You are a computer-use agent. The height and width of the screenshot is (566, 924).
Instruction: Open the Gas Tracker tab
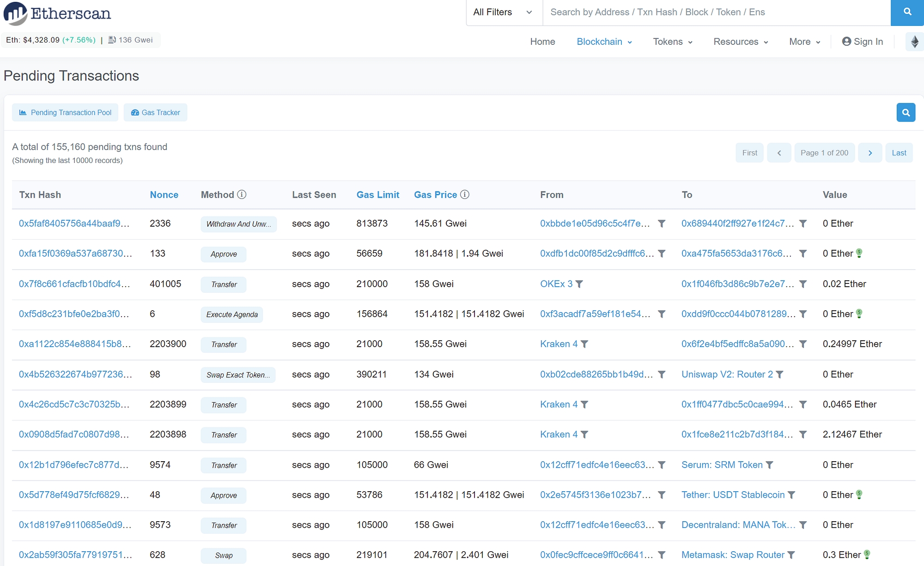click(156, 113)
